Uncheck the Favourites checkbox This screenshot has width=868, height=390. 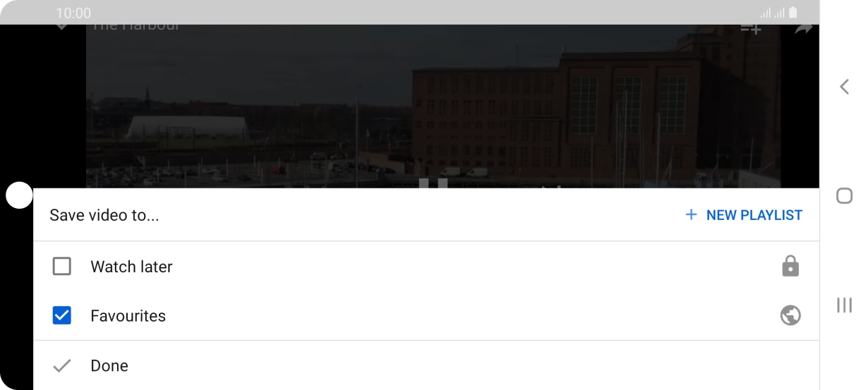(62, 316)
